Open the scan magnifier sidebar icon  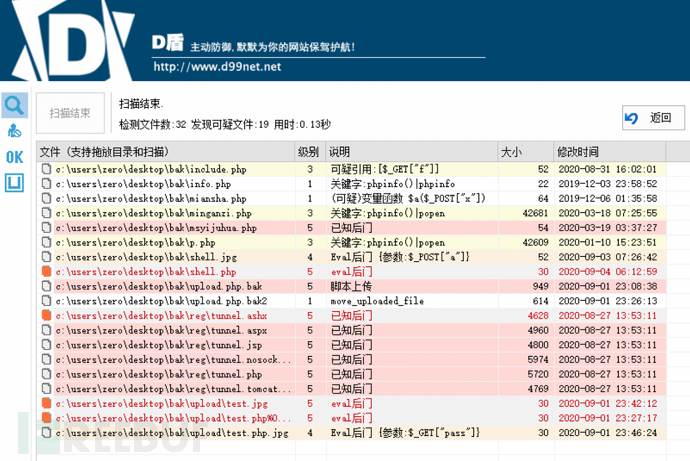point(14,105)
